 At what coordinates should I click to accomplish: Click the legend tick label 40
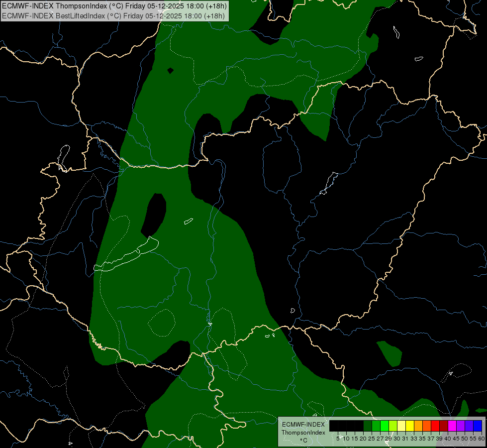pyautogui.click(x=448, y=439)
